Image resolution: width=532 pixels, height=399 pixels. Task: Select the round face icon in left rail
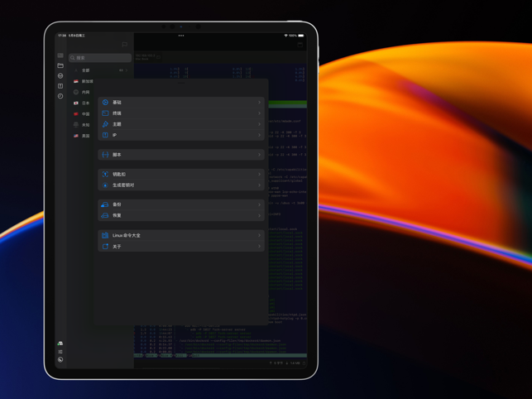pyautogui.click(x=60, y=75)
